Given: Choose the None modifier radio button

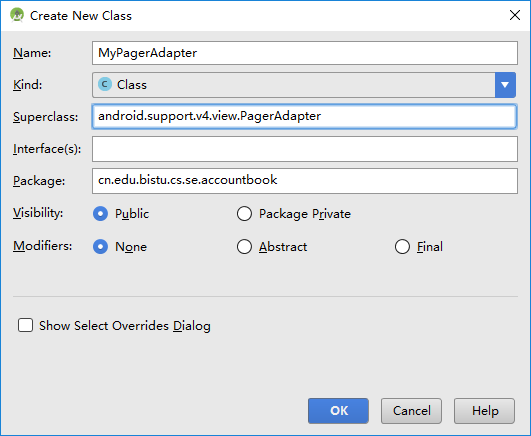Looking at the screenshot, I should pos(101,247).
